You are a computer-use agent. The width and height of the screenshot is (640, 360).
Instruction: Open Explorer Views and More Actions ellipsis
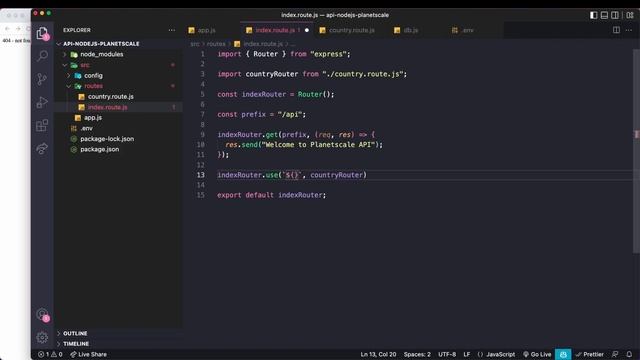click(172, 30)
